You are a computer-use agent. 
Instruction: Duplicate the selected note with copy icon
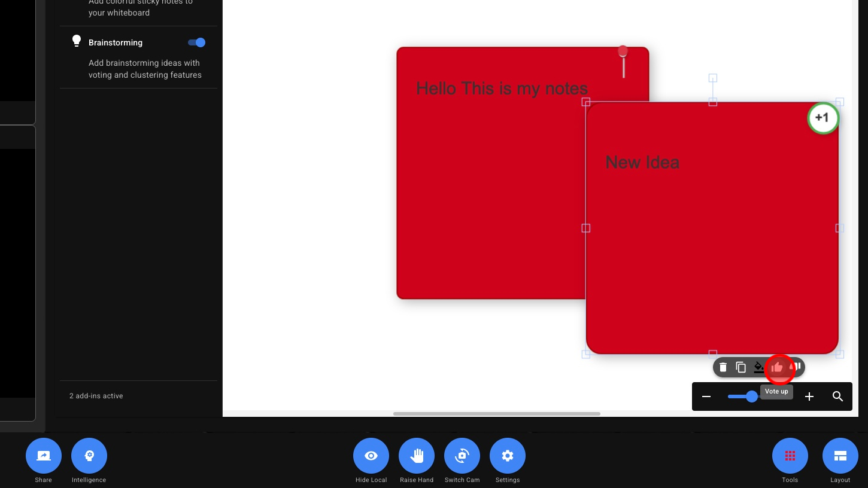pyautogui.click(x=740, y=367)
